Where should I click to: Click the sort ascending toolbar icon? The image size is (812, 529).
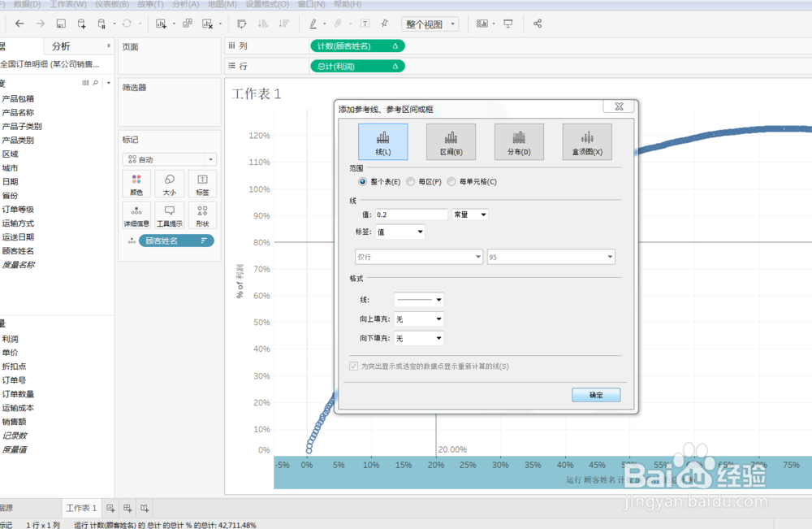pos(263,24)
